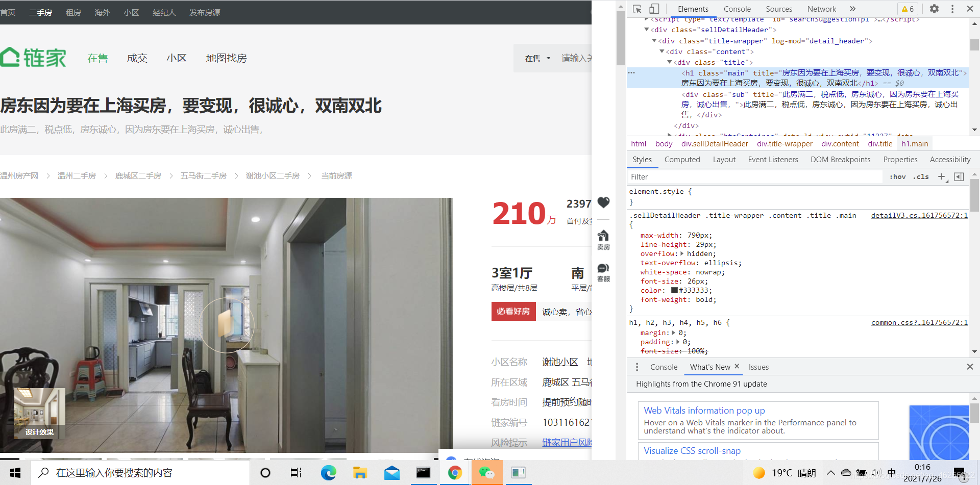The image size is (980, 485).
Task: Open the DOM Breakpoints sub-tab
Action: [840, 160]
